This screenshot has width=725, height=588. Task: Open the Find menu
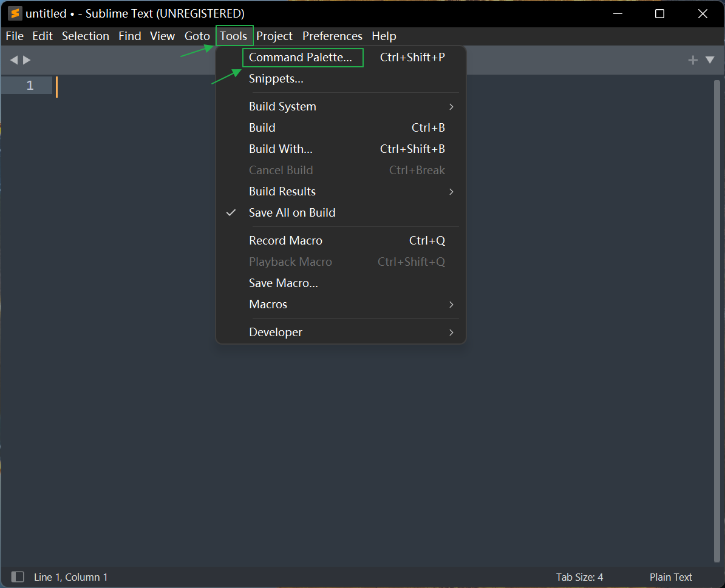129,36
